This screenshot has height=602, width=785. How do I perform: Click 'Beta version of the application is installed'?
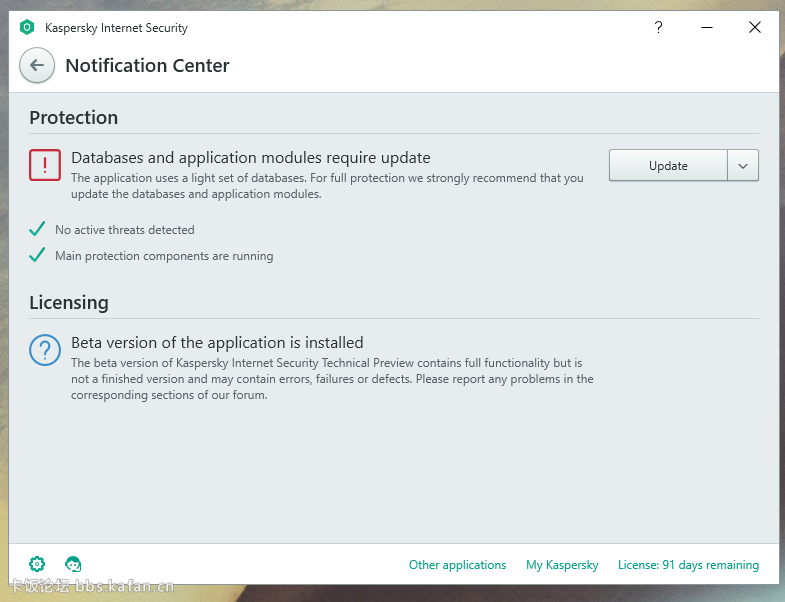pos(217,343)
